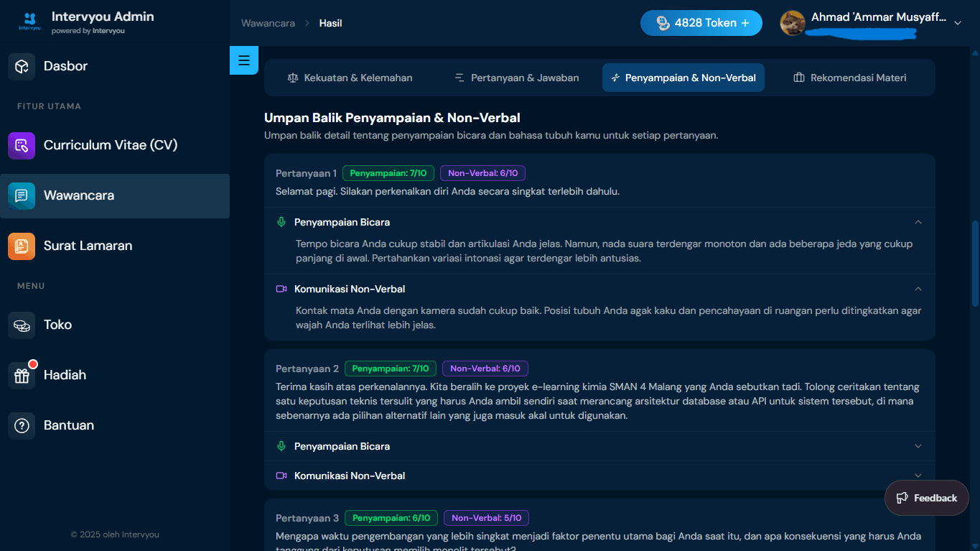
Task: Switch to Pertanyaan & Jawaban tab
Action: (x=517, y=78)
